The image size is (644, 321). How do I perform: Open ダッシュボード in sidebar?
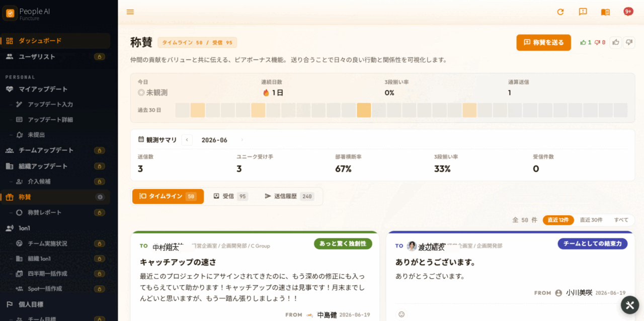[55, 41]
